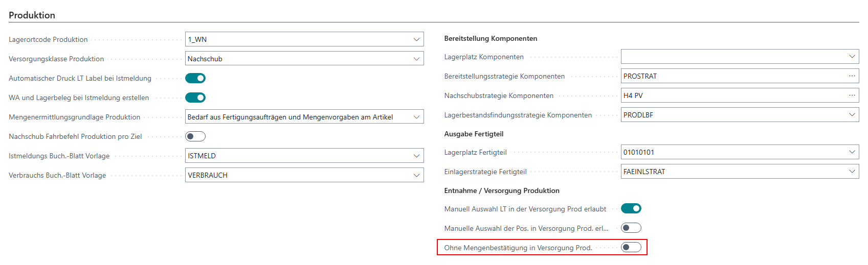Expand Lagerbestandsfindungsstrategie Komponenten dropdown
The height and width of the screenshot is (265, 868).
click(852, 115)
